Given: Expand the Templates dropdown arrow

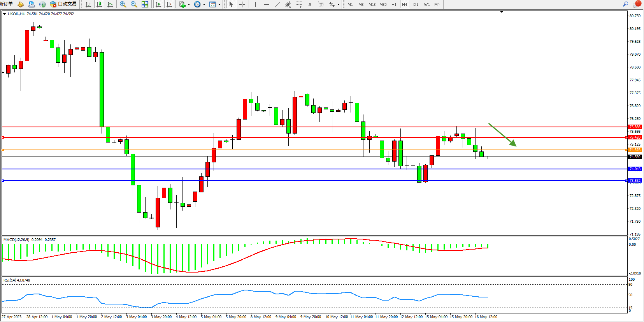Looking at the screenshot, I should tap(219, 5).
